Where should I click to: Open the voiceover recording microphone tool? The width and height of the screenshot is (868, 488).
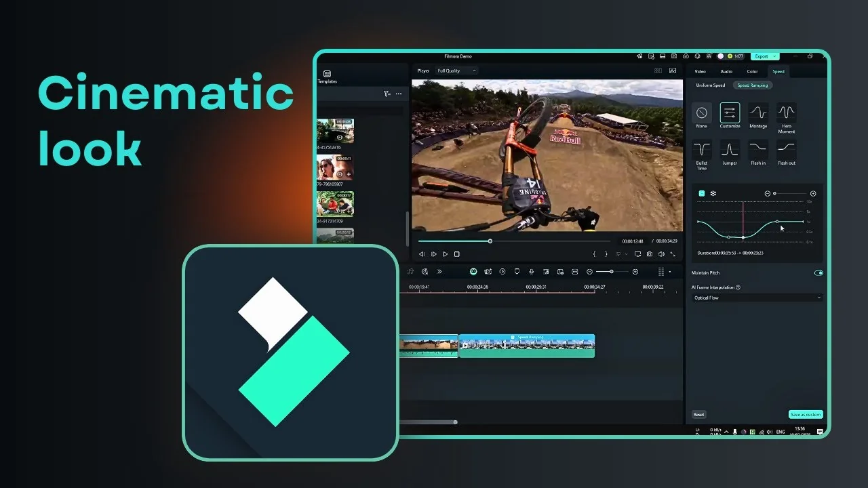pos(530,271)
